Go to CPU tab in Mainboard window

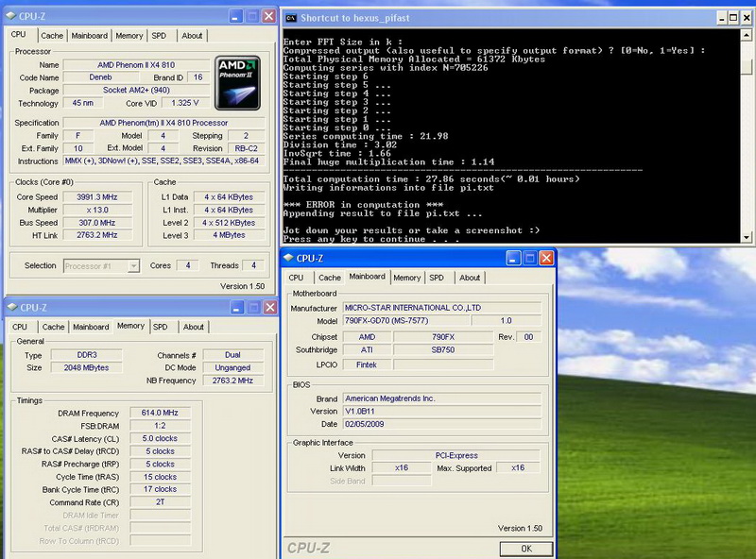(296, 278)
